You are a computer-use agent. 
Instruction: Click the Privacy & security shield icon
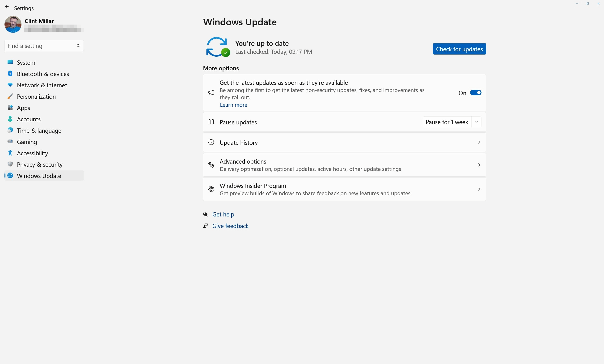pos(10,164)
